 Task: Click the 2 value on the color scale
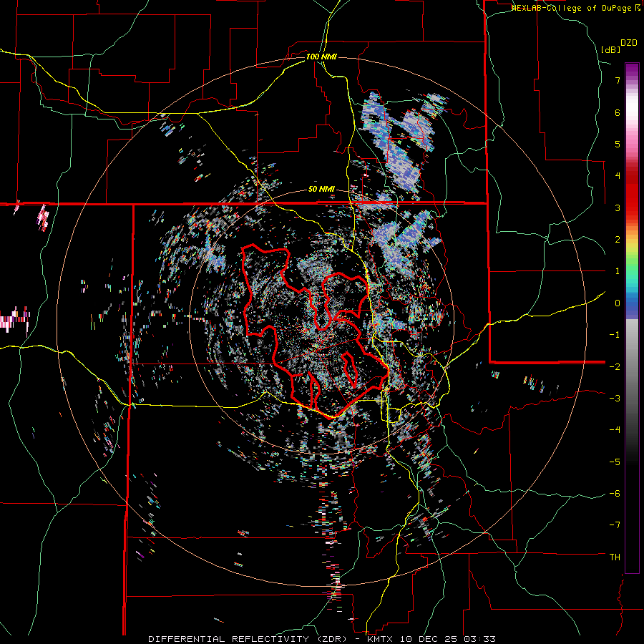618,240
